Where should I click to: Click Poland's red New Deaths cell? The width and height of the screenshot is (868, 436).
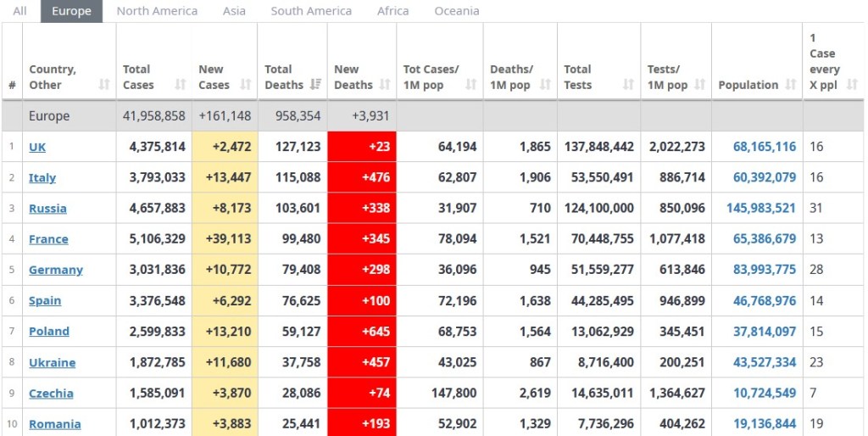(x=362, y=332)
